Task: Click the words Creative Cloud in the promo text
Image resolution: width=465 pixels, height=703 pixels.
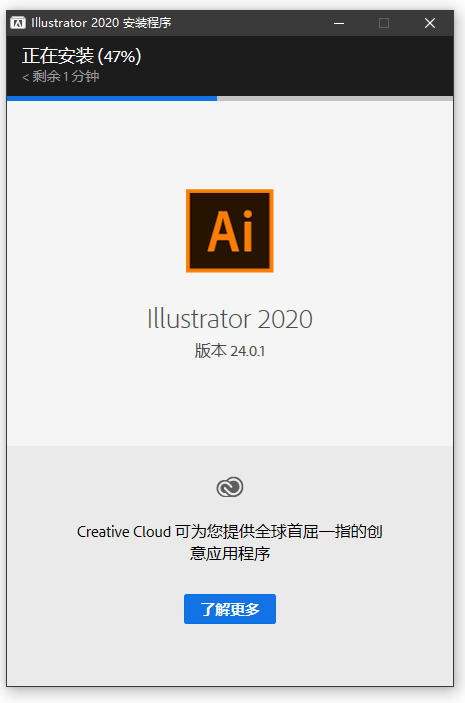Action: click(x=124, y=532)
